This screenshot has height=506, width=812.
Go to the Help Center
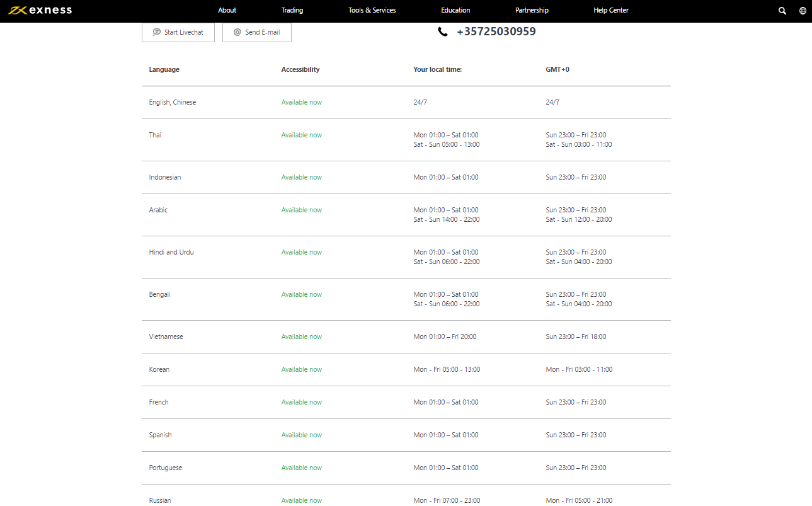[x=610, y=11]
